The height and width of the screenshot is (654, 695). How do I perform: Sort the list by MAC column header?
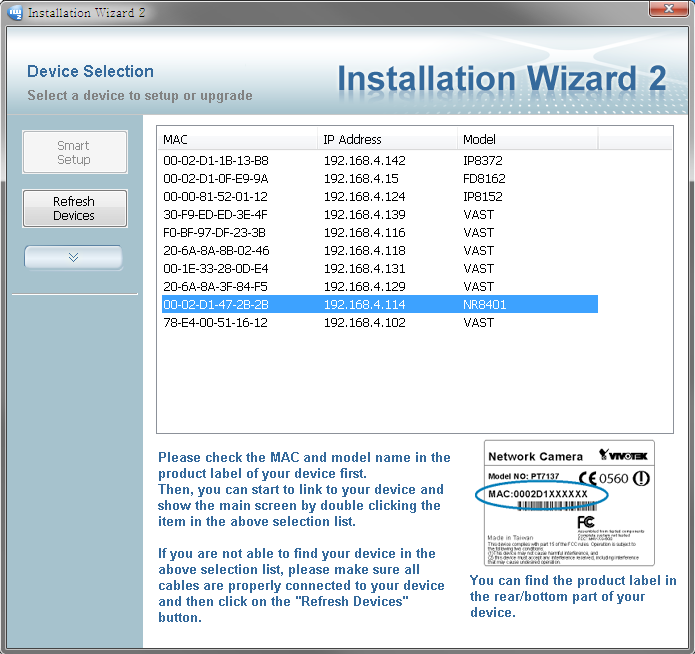(x=237, y=140)
